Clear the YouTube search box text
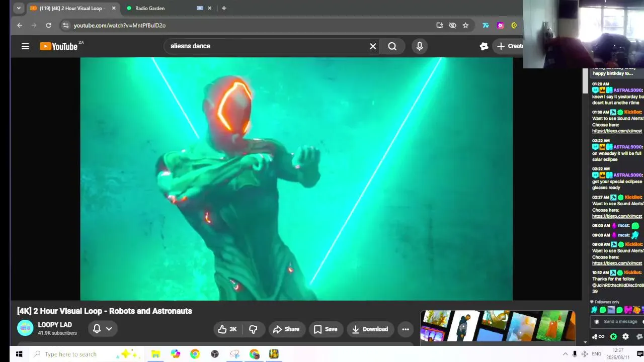644x362 pixels. [x=373, y=46]
